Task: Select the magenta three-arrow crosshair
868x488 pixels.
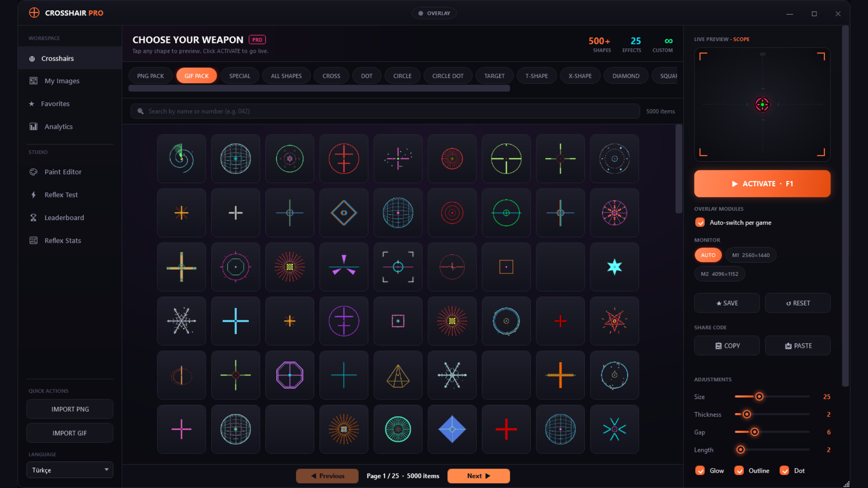Action: (x=344, y=267)
